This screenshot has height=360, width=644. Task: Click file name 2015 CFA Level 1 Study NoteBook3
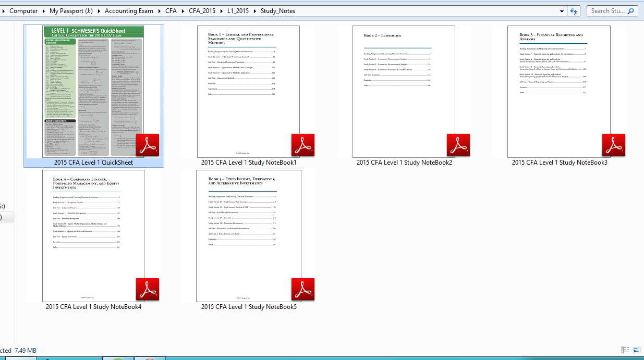(560, 163)
